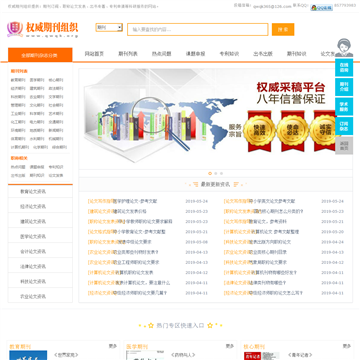This screenshot has height=360, width=360.
Task: Click the 期刊介绍 floating side button
Action: pyautogui.click(x=344, y=87)
